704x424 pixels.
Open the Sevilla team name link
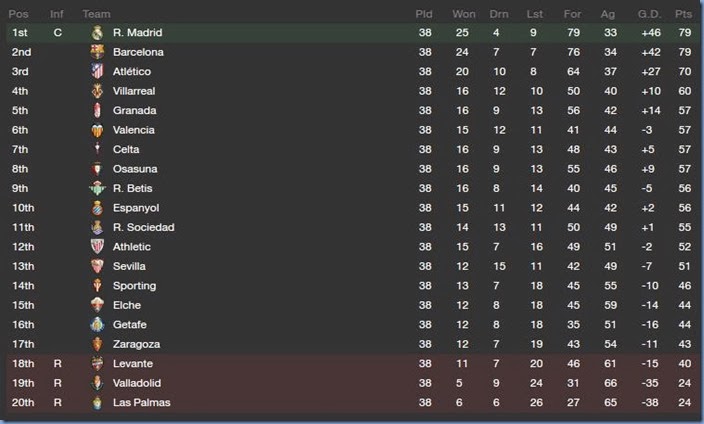point(130,267)
